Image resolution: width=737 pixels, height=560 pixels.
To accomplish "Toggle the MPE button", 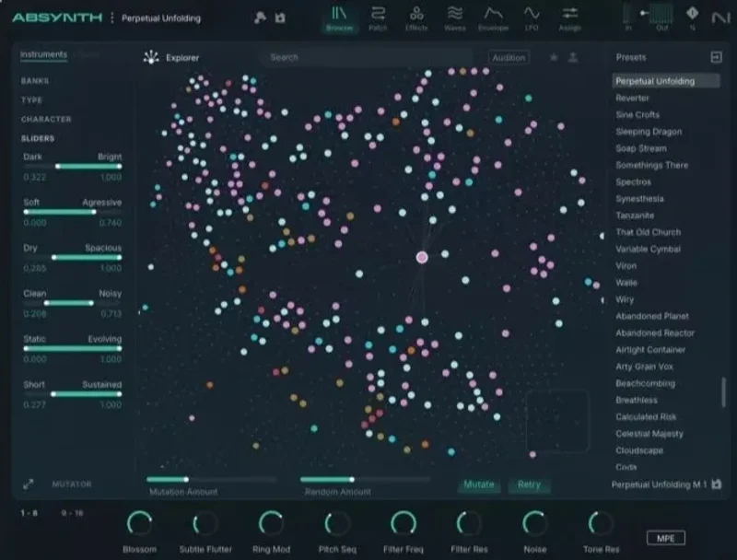I will pos(665,538).
